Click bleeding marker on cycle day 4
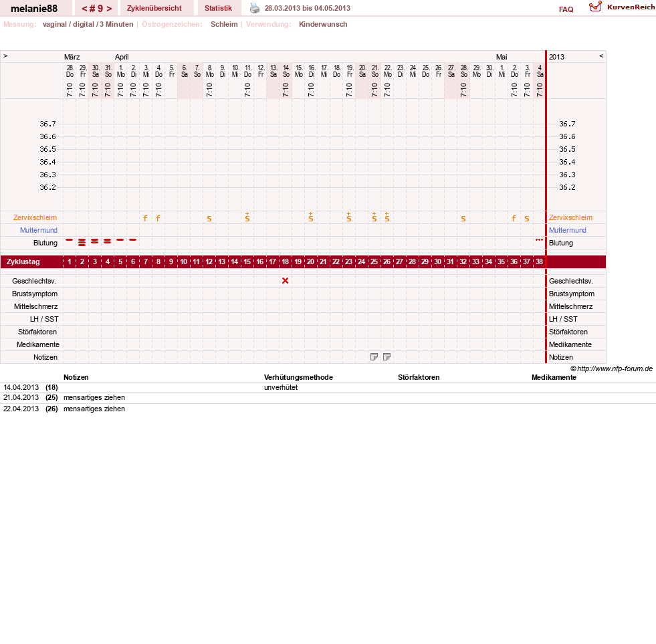Image resolution: width=656 pixels, height=644 pixels. (x=108, y=241)
